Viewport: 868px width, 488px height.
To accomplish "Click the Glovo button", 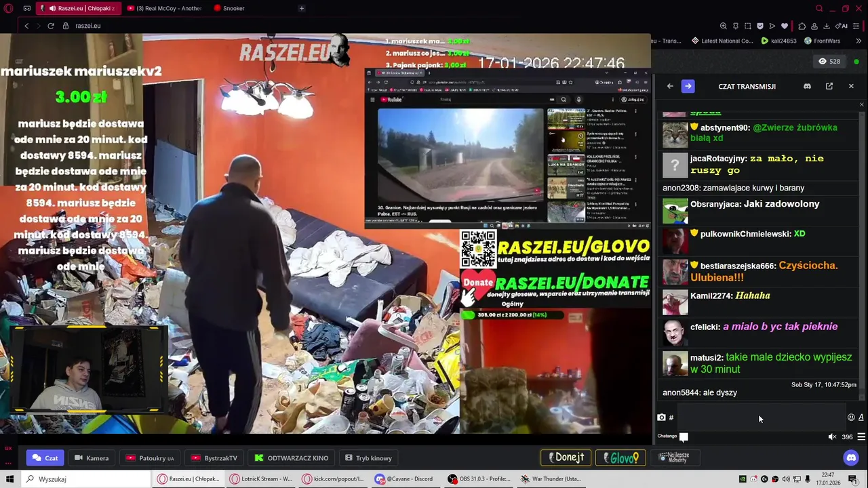I will pyautogui.click(x=620, y=457).
